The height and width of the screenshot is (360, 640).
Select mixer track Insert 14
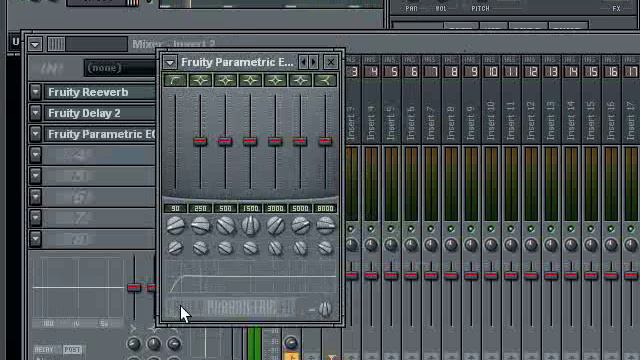point(571,100)
